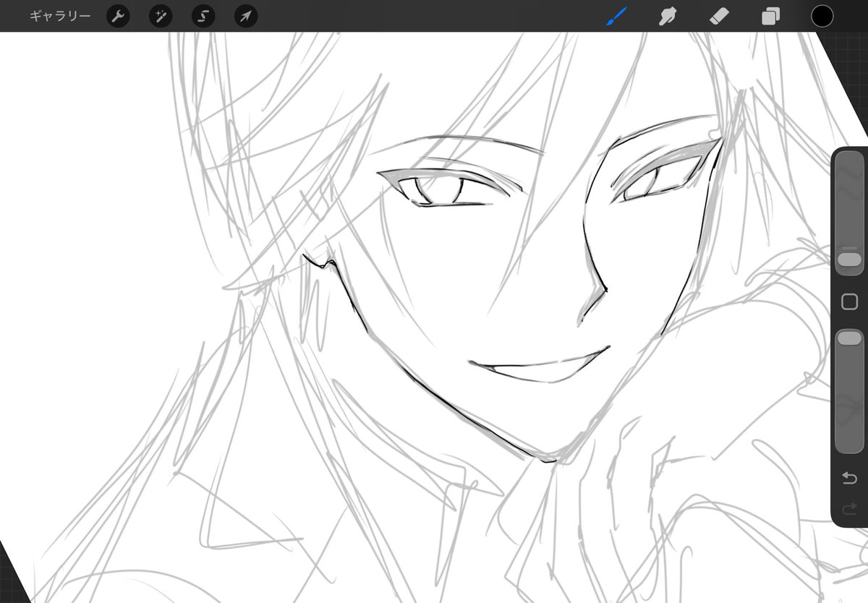This screenshot has height=603, width=868.
Task: Tap the square modify button in sidebar
Action: coord(849,301)
